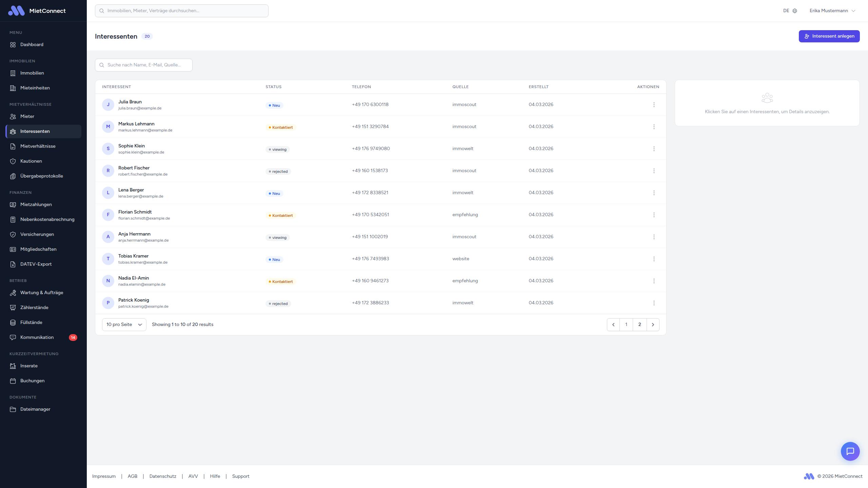
Task: Click the MietConnect logo icon
Action: (x=16, y=11)
